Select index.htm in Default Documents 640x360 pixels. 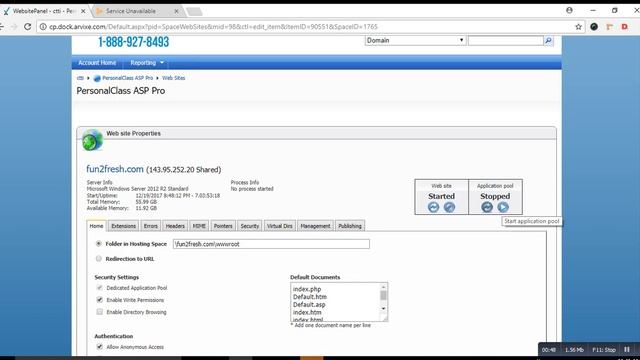coord(307,312)
